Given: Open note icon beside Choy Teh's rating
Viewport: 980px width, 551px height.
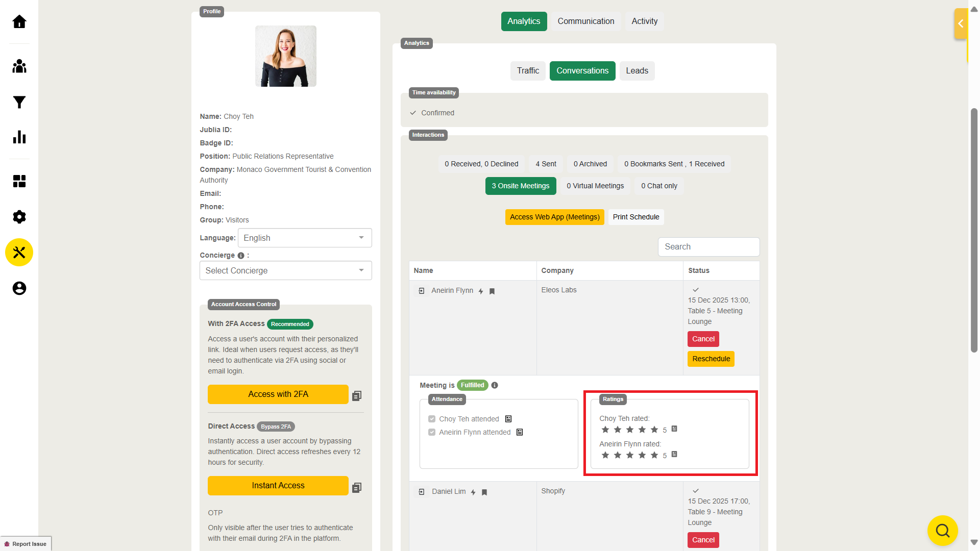Looking at the screenshot, I should (674, 429).
